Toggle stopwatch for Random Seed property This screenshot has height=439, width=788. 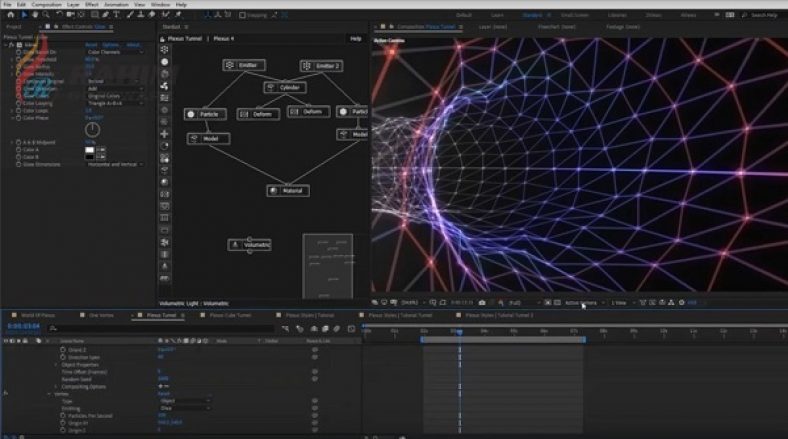coord(61,378)
